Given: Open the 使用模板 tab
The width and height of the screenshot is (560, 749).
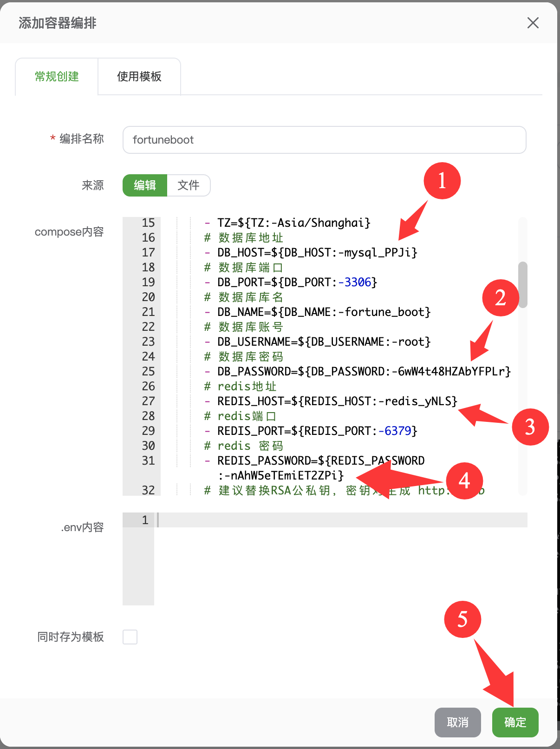Looking at the screenshot, I should pyautogui.click(x=139, y=77).
